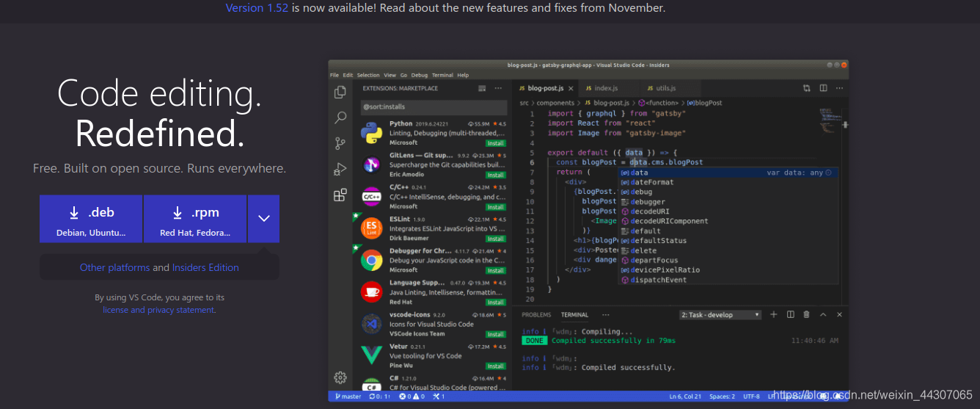Download the .rpm package
Screen dimensions: 980x409
pos(195,219)
